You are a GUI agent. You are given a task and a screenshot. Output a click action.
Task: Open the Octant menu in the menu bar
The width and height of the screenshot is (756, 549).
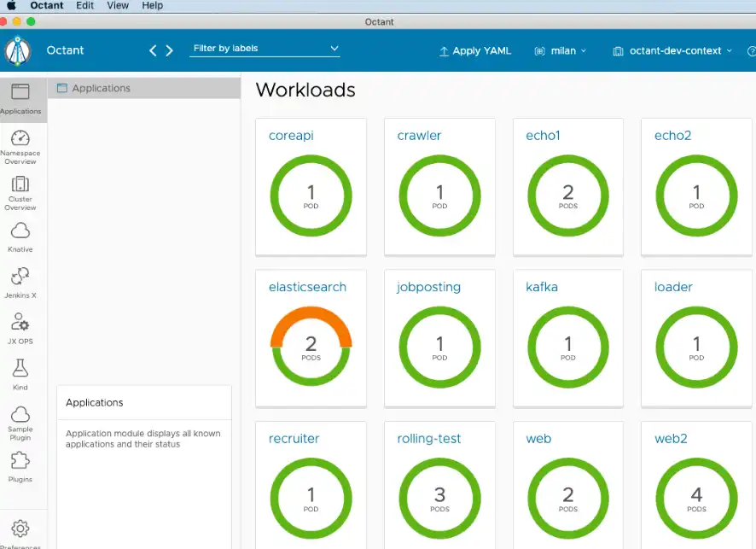[x=47, y=6]
